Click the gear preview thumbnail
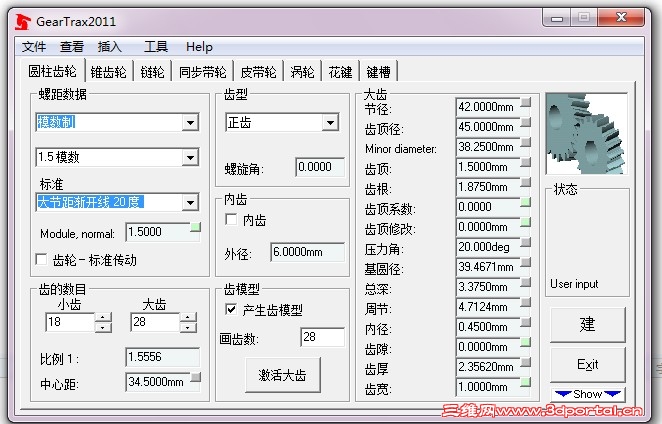662x424 pixels. click(x=586, y=133)
